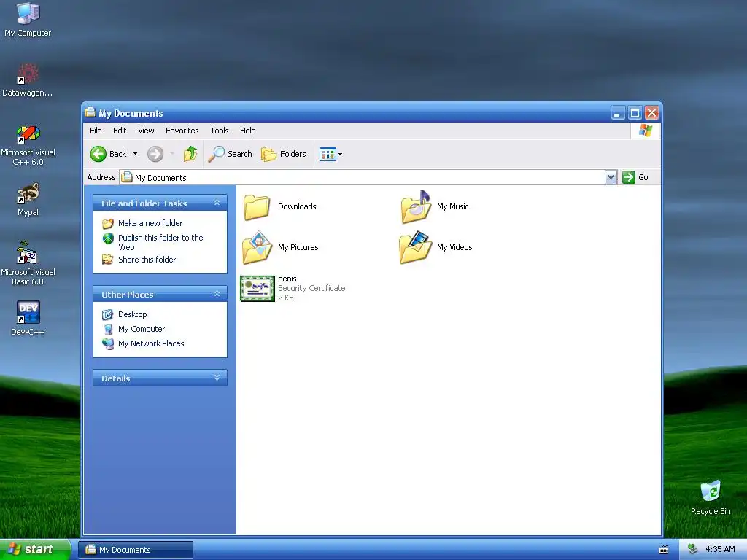The height and width of the screenshot is (560, 747).
Task: Open the Help menu
Action: click(247, 131)
